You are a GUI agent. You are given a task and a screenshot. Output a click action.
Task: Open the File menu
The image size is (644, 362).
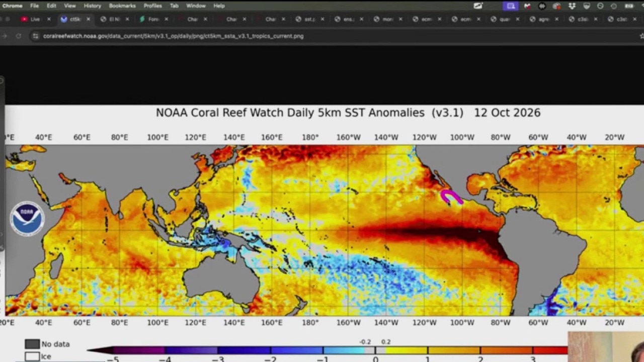(34, 6)
